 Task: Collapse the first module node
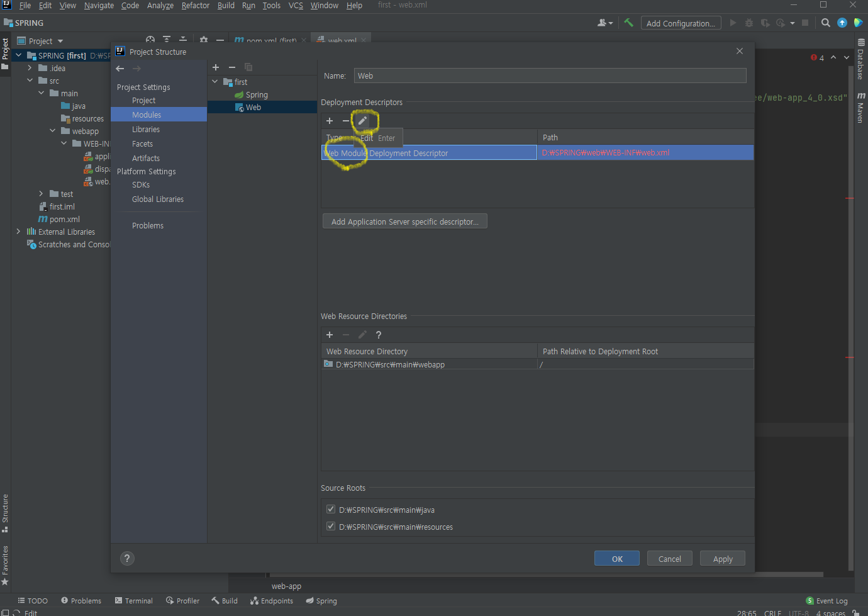tap(215, 82)
